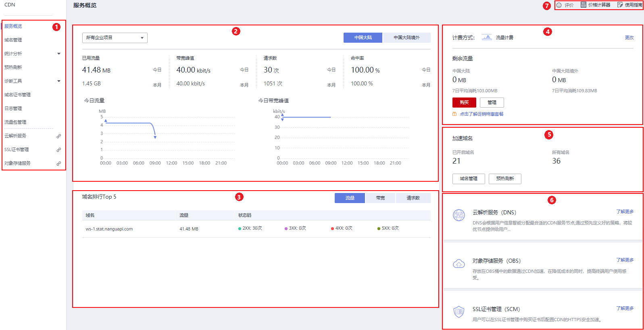
Task: Click the 已开启域名 count 21
Action: pyautogui.click(x=456, y=161)
